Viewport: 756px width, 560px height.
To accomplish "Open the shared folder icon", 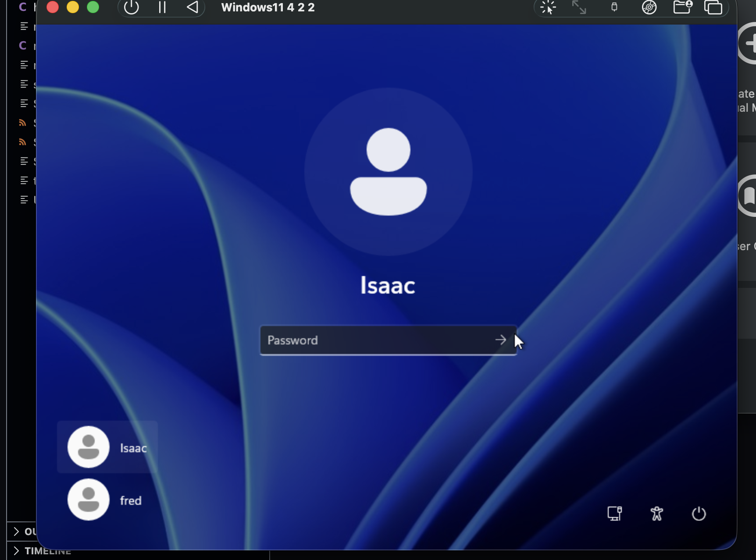I will click(x=682, y=7).
